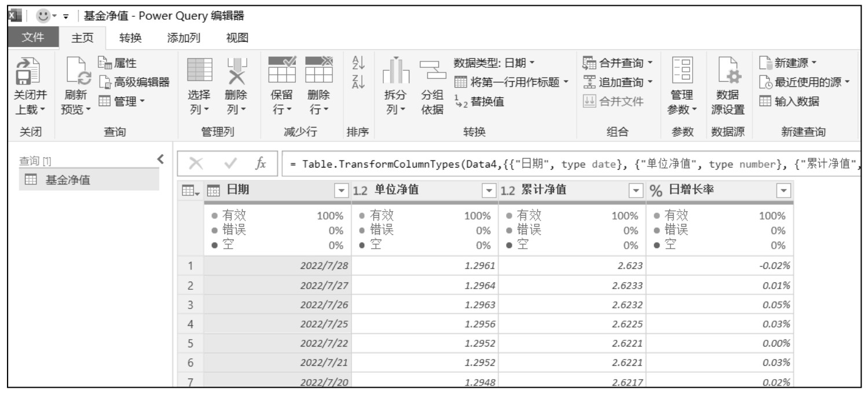The width and height of the screenshot is (868, 393).
Task: Confirm the formula with the checkmark icon
Action: [230, 165]
